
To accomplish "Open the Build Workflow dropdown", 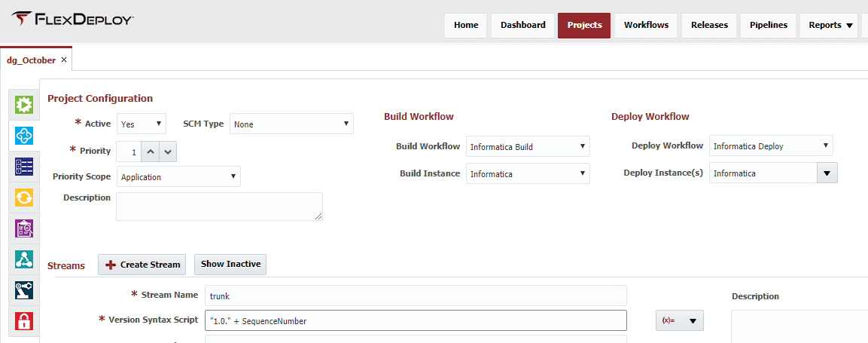I will tap(528, 146).
